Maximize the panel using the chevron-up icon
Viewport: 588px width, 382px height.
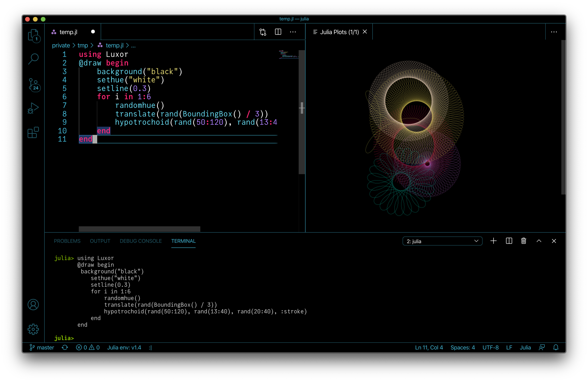point(539,241)
